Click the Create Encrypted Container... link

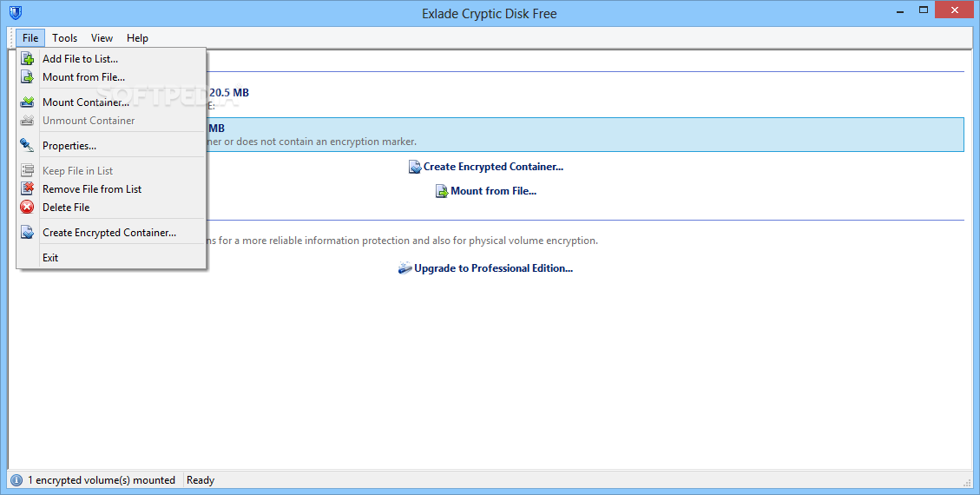tap(493, 167)
